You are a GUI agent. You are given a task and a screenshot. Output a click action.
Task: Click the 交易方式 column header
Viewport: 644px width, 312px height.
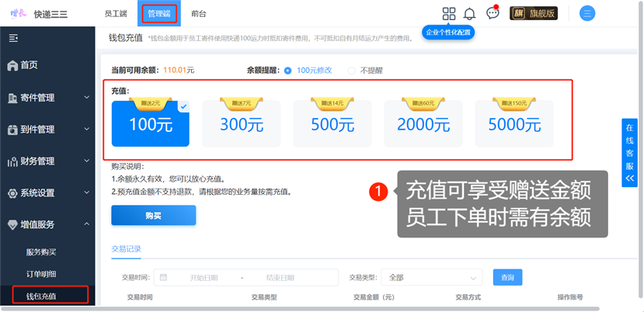(x=468, y=297)
